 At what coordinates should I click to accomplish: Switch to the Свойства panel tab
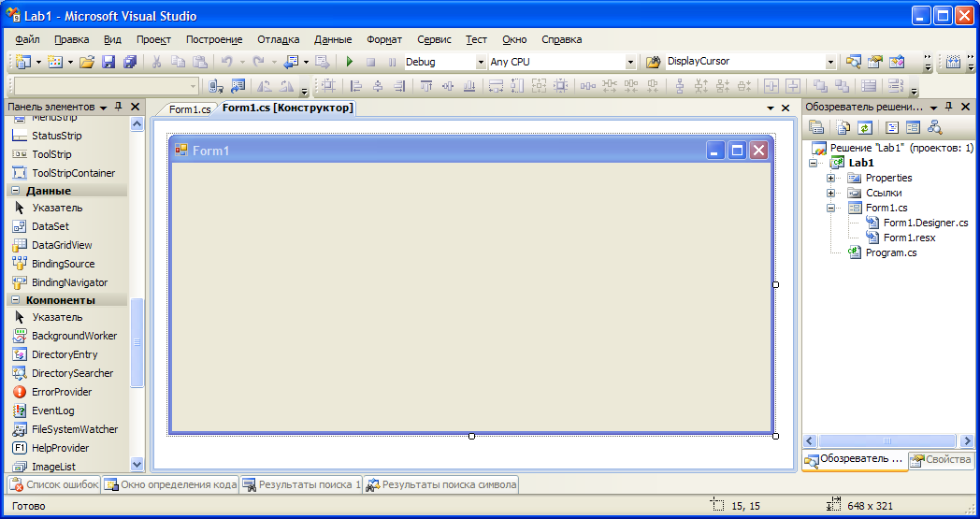tap(941, 460)
